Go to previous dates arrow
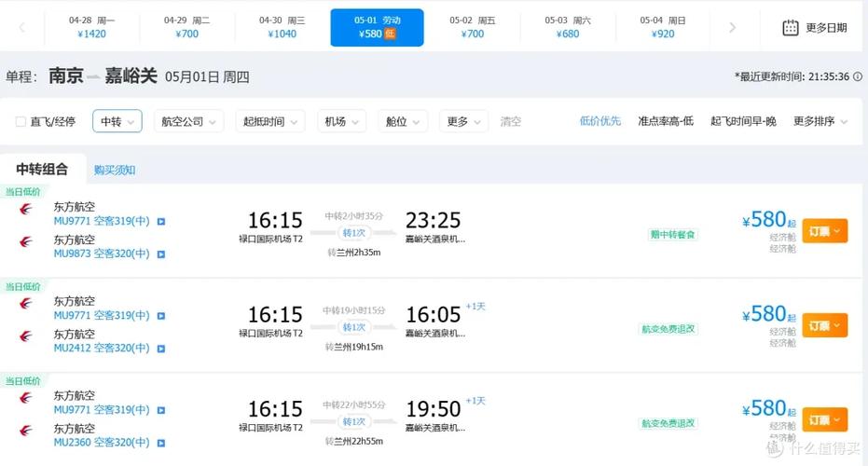This screenshot has width=868, height=466. (22, 27)
